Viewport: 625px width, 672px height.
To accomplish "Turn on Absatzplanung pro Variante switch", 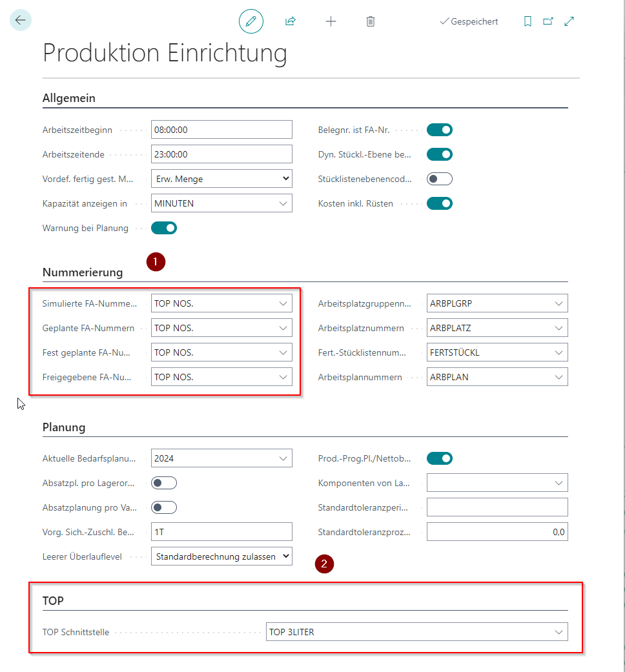I will pos(164,507).
